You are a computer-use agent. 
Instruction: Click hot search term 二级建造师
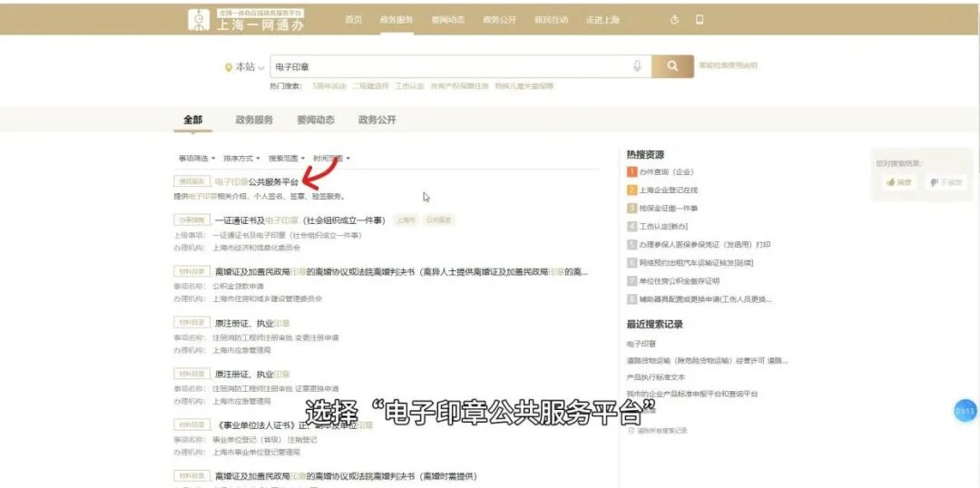(370, 86)
